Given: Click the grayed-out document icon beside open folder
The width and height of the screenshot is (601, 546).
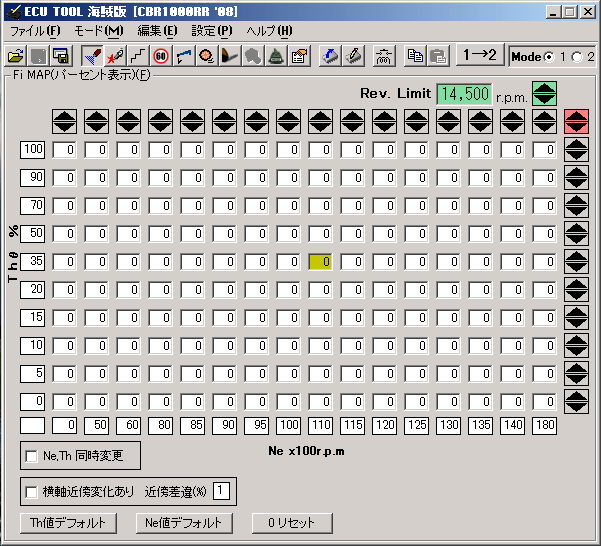Looking at the screenshot, I should tap(38, 56).
